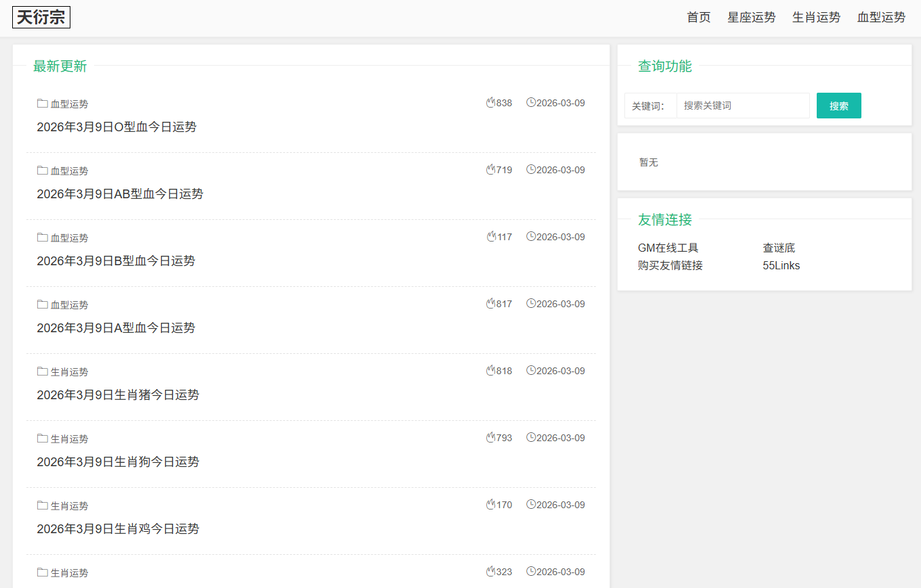The image size is (921, 588).
Task: Click the folder icon beside the O型血 post category
Action: [42, 104]
